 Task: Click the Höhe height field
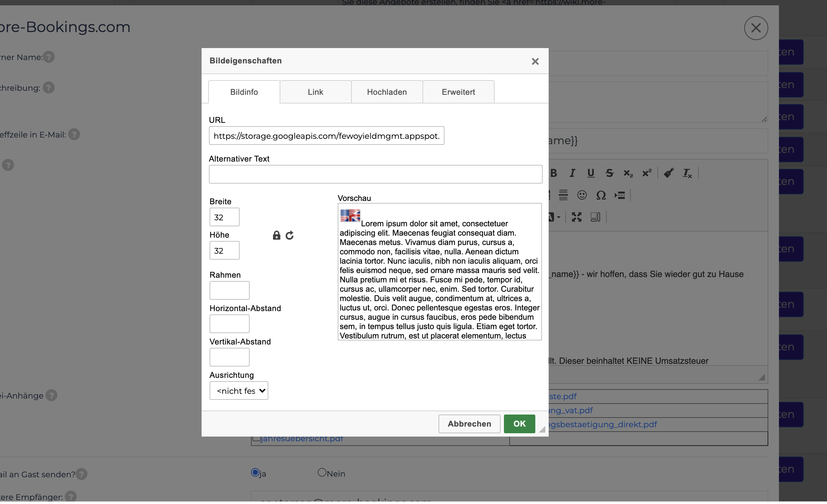224,250
